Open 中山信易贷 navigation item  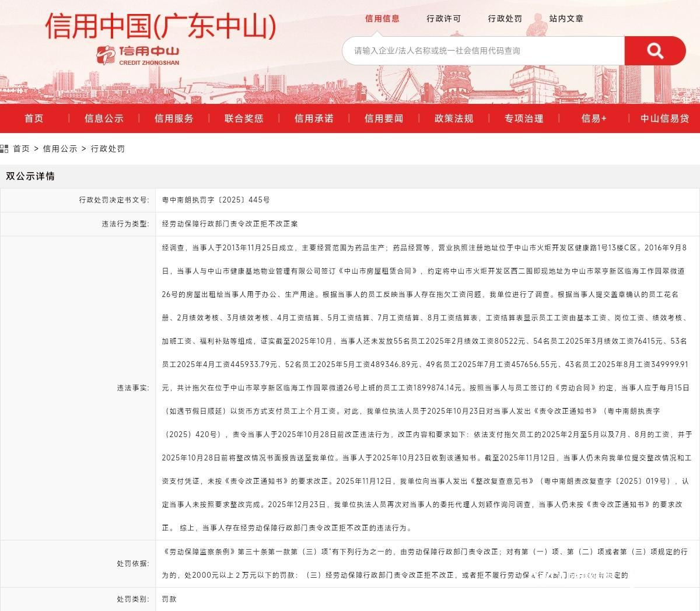[x=664, y=118]
